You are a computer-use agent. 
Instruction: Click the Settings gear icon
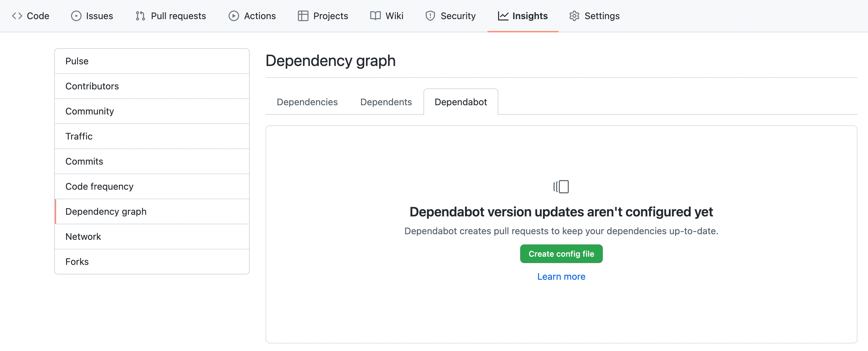[574, 16]
